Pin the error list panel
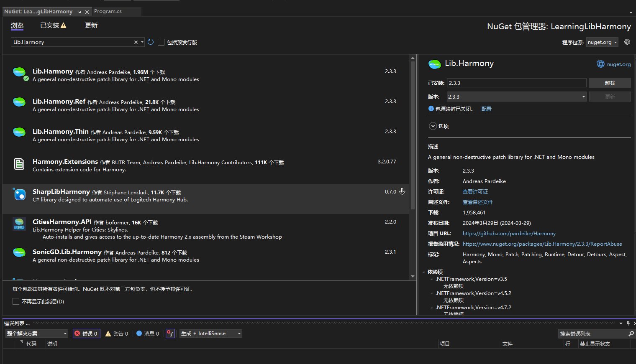The width and height of the screenshot is (636, 364). pos(628,323)
